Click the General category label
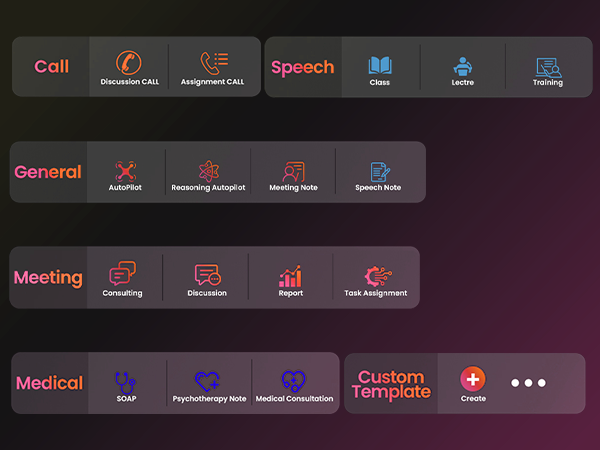 pyautogui.click(x=48, y=172)
